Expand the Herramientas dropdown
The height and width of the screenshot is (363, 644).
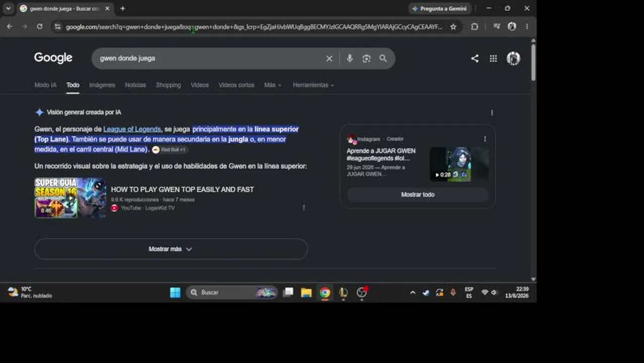point(313,85)
